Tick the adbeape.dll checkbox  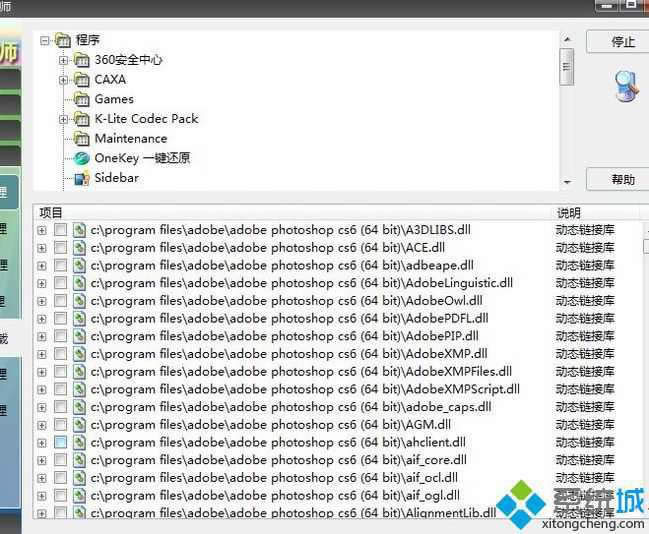point(60,265)
